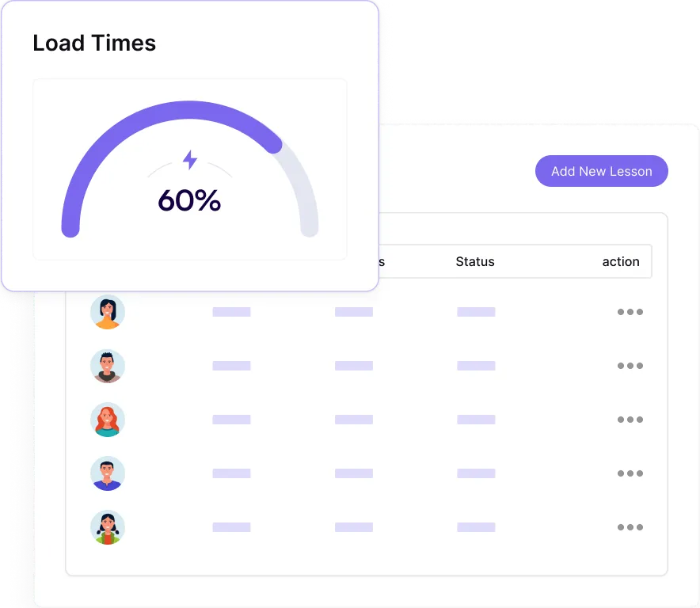Image resolution: width=700 pixels, height=608 pixels.
Task: Click the avatar of the man in the blue shirt
Action: [108, 473]
